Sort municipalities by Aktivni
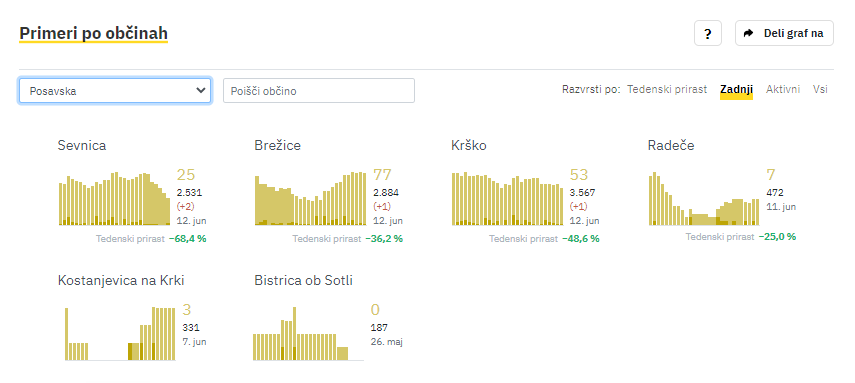Image resolution: width=855 pixels, height=383 pixels. point(783,89)
